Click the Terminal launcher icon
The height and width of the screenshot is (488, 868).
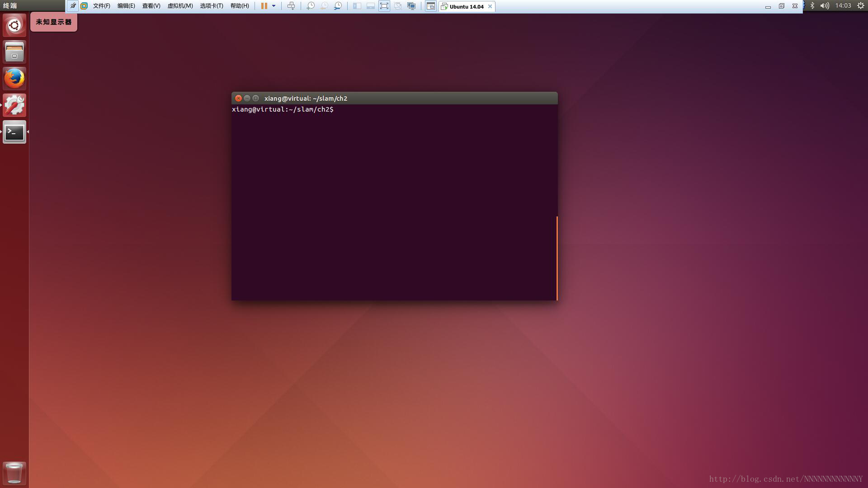point(14,132)
